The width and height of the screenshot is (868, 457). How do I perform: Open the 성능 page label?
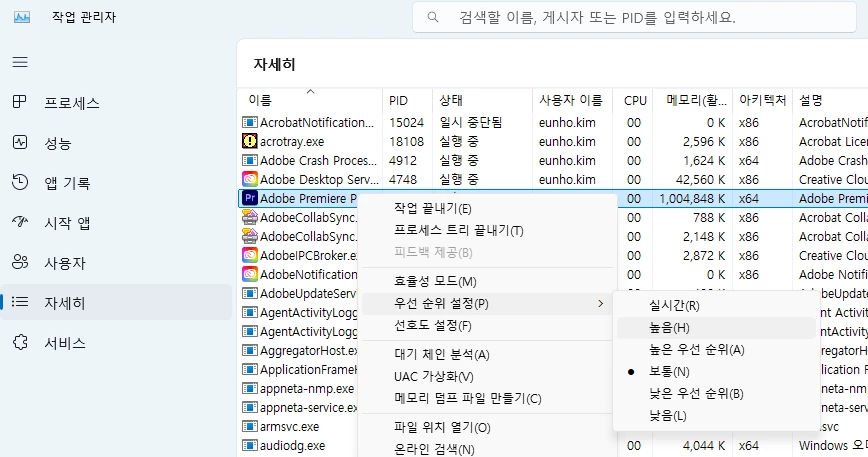pos(58,143)
